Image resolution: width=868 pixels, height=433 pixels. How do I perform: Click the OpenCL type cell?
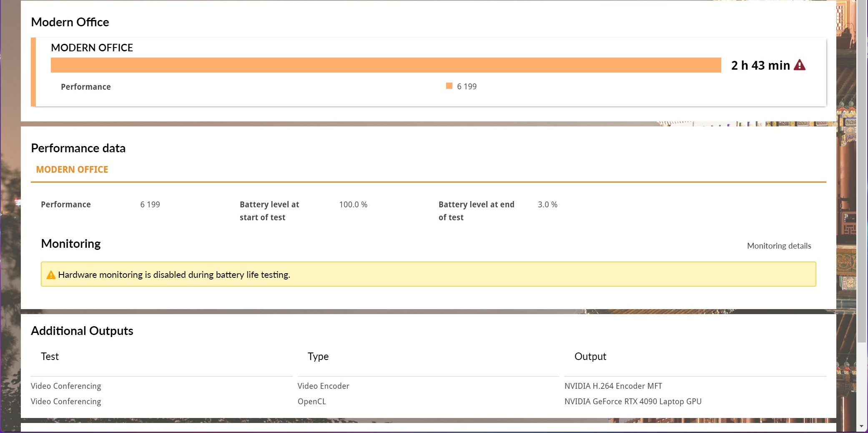[x=312, y=401]
